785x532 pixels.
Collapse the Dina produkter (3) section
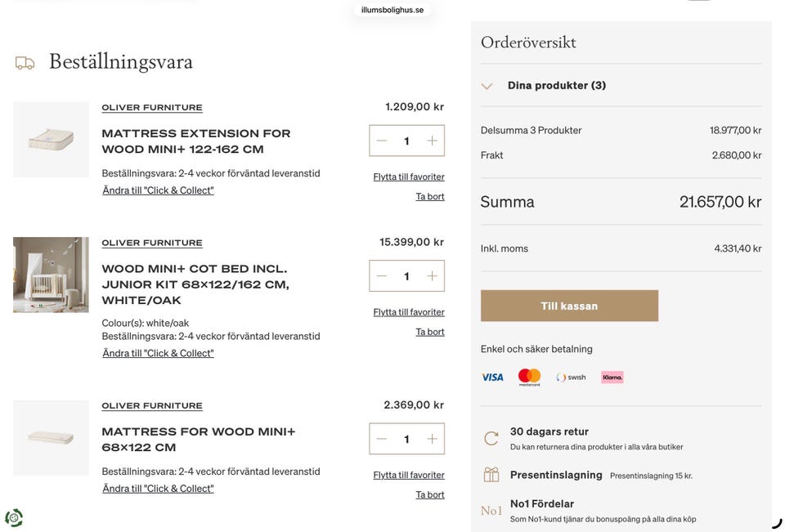pyautogui.click(x=487, y=86)
